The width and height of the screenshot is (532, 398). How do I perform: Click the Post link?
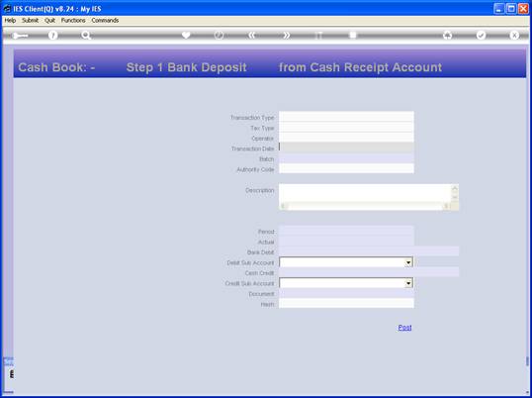coord(404,328)
